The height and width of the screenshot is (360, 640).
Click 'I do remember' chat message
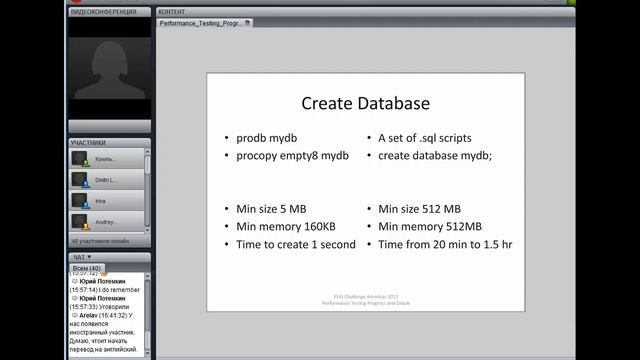(x=119, y=290)
